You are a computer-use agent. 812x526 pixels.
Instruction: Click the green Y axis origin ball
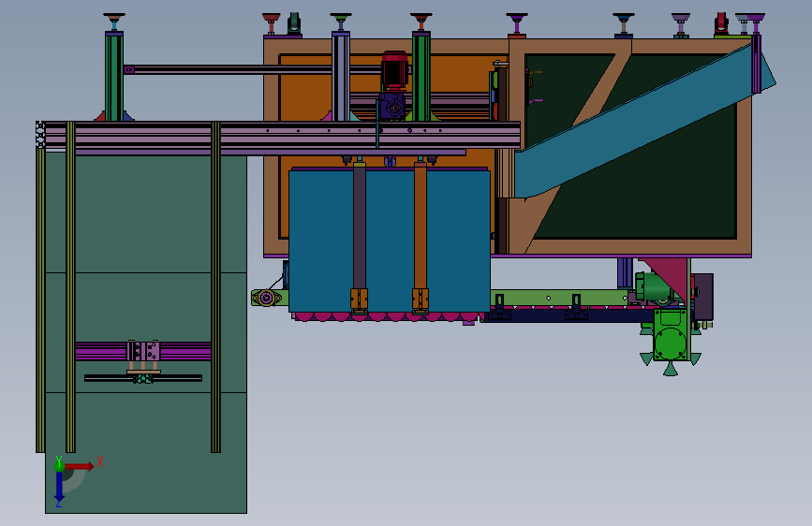[59, 465]
